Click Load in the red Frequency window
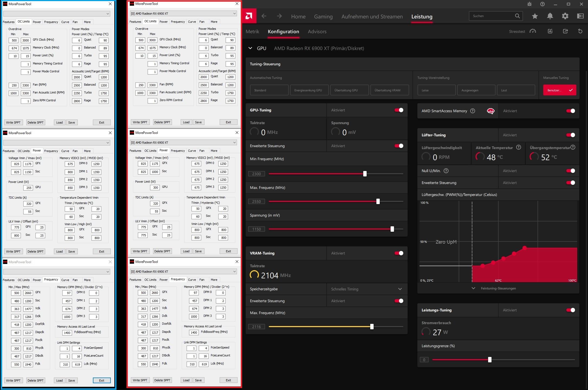Screen dimensions: 588x390 click(186, 380)
